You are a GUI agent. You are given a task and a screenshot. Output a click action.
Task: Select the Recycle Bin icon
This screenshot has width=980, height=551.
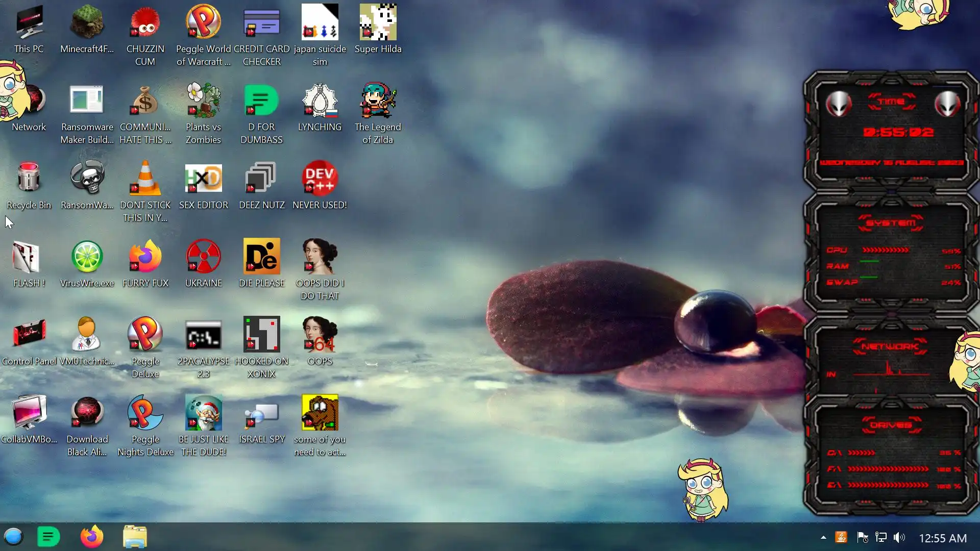29,179
